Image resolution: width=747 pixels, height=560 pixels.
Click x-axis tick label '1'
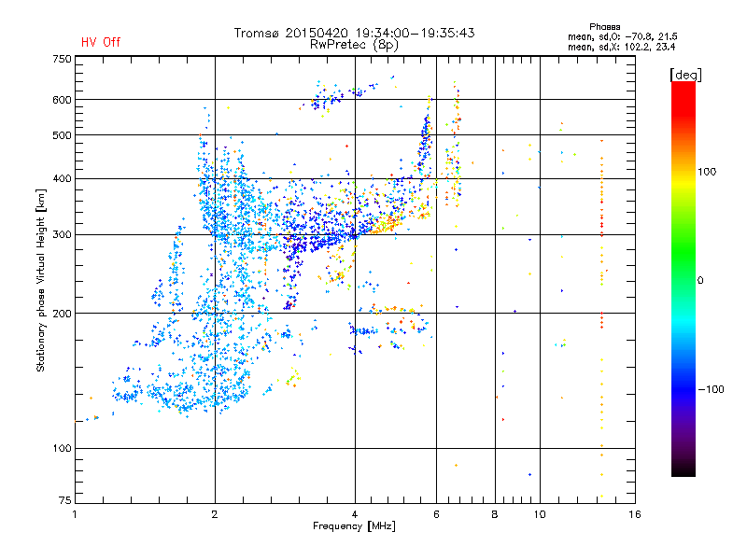point(75,514)
